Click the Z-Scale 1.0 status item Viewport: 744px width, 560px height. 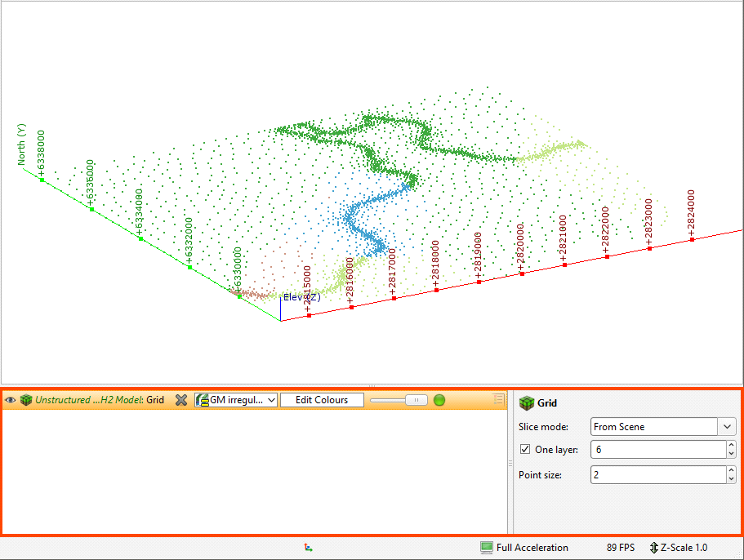point(679,548)
